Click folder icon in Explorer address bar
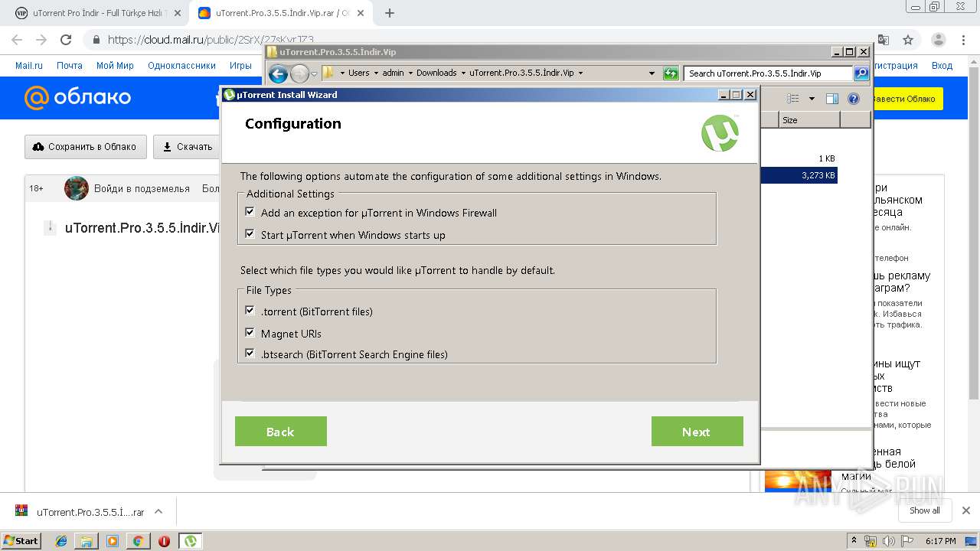The height and width of the screenshot is (551, 980). pos(328,73)
